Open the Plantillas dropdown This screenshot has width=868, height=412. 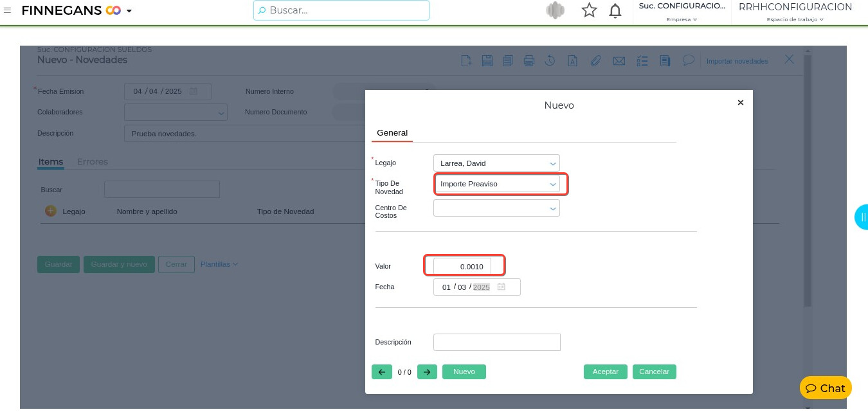point(219,264)
